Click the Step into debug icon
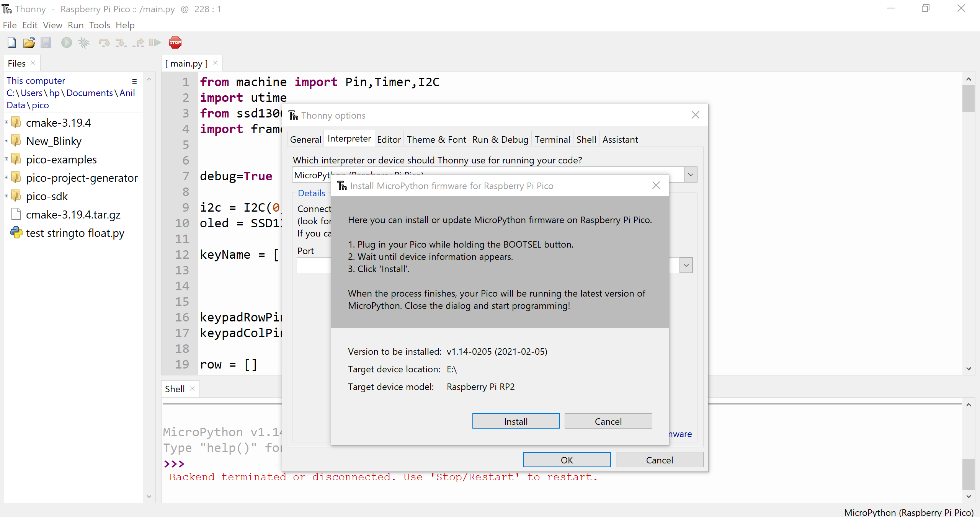This screenshot has width=980, height=517. pyautogui.click(x=121, y=42)
